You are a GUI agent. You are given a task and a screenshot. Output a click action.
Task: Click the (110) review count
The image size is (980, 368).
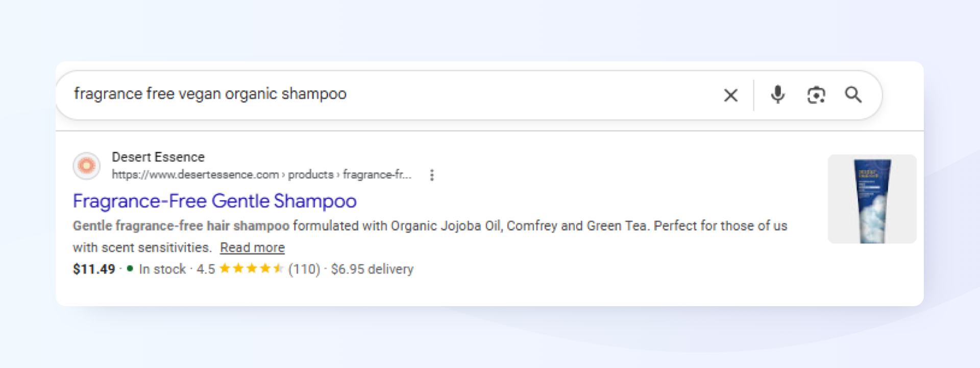point(304,269)
